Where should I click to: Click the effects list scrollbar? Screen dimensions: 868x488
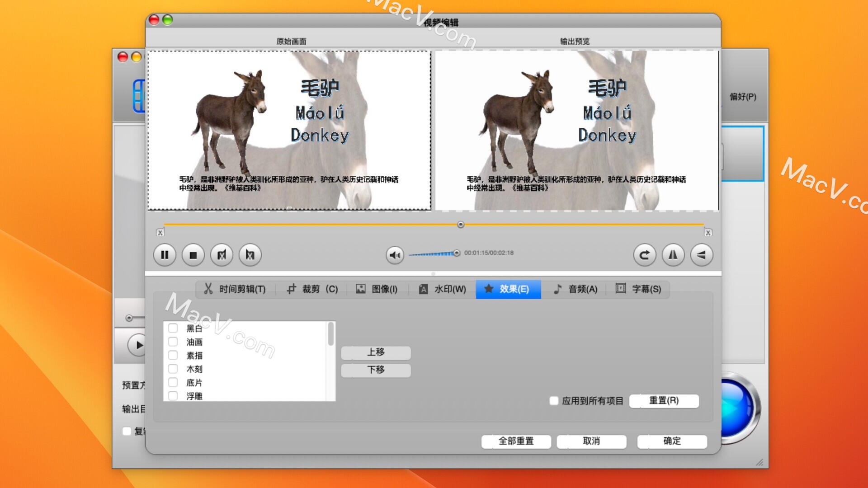coord(331,334)
